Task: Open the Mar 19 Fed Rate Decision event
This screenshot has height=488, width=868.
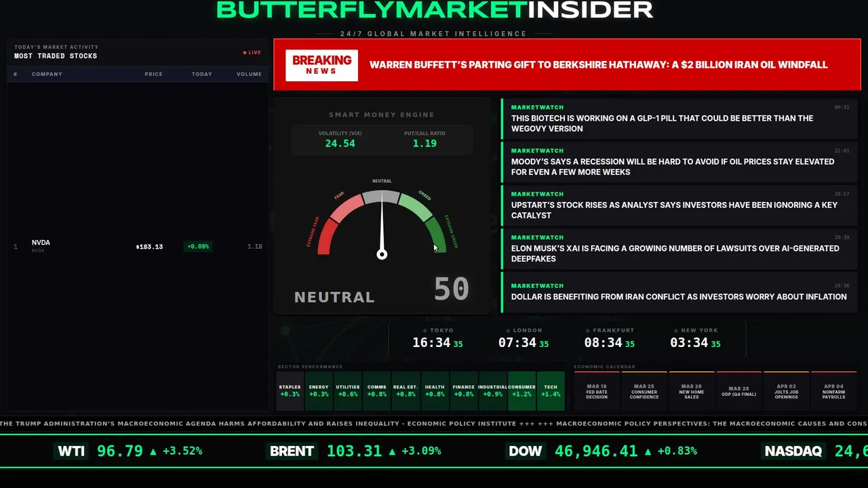Action: [597, 391]
